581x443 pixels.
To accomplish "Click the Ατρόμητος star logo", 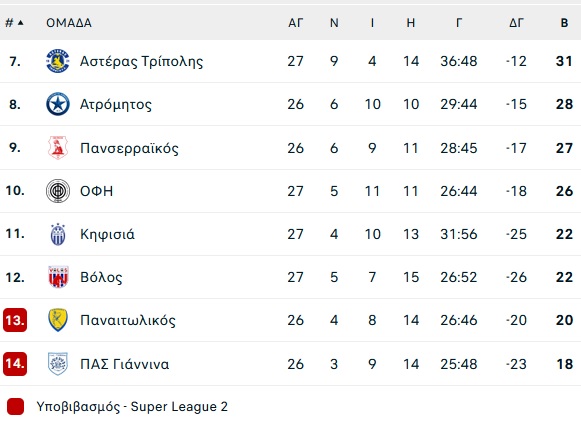I will click(x=58, y=104).
